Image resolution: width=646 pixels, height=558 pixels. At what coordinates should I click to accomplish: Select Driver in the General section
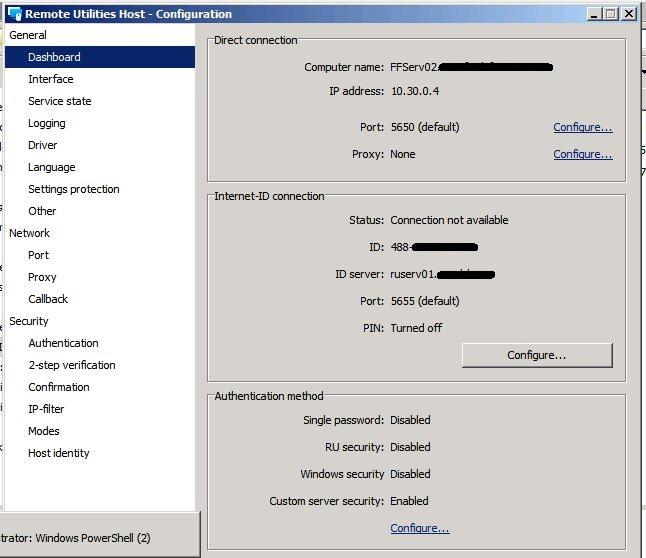(x=42, y=145)
